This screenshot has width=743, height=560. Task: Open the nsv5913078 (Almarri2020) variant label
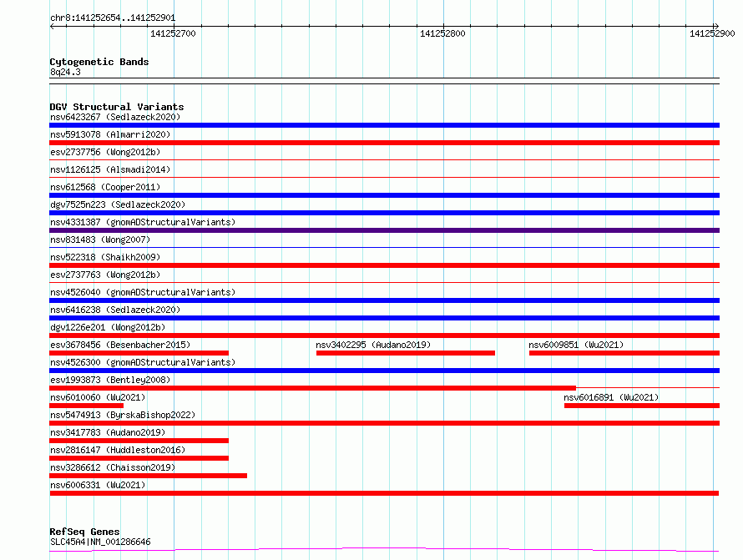coord(110,134)
